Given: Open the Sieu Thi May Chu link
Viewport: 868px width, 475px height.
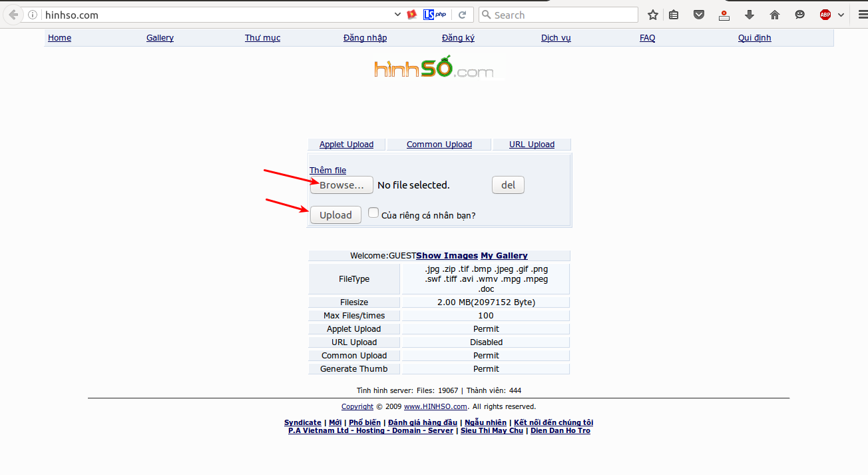Looking at the screenshot, I should [x=492, y=430].
